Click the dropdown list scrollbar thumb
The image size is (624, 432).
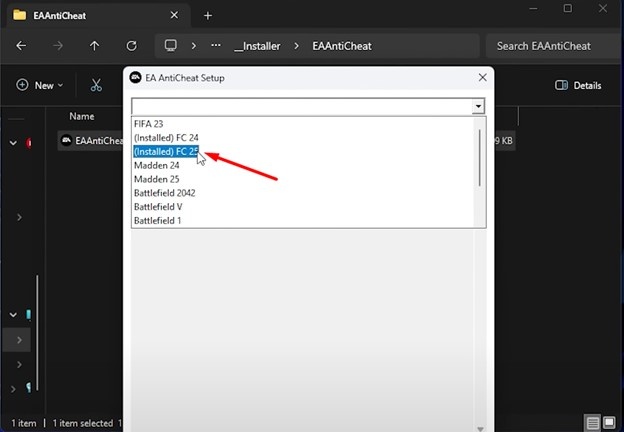pos(480,158)
